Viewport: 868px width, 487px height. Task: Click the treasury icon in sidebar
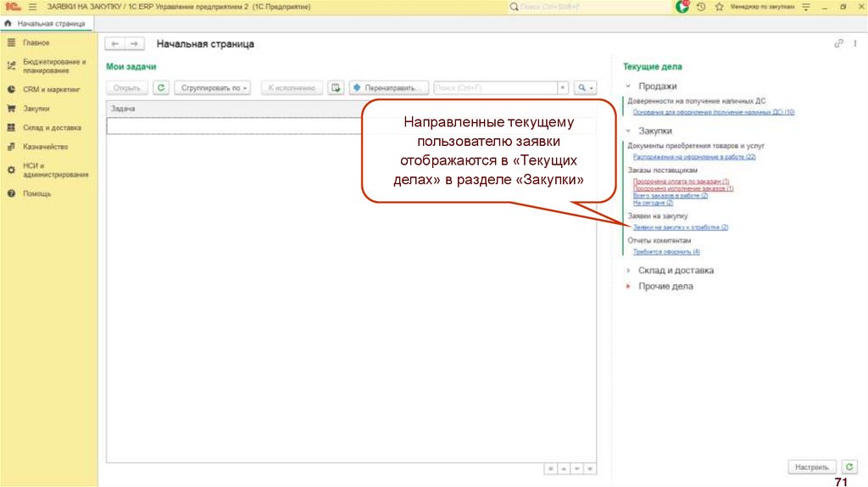point(11,147)
